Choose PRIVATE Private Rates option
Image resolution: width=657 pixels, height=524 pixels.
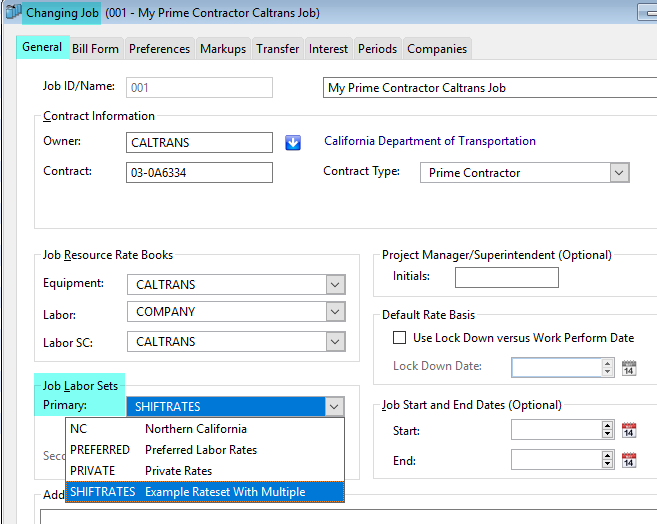[x=205, y=471]
